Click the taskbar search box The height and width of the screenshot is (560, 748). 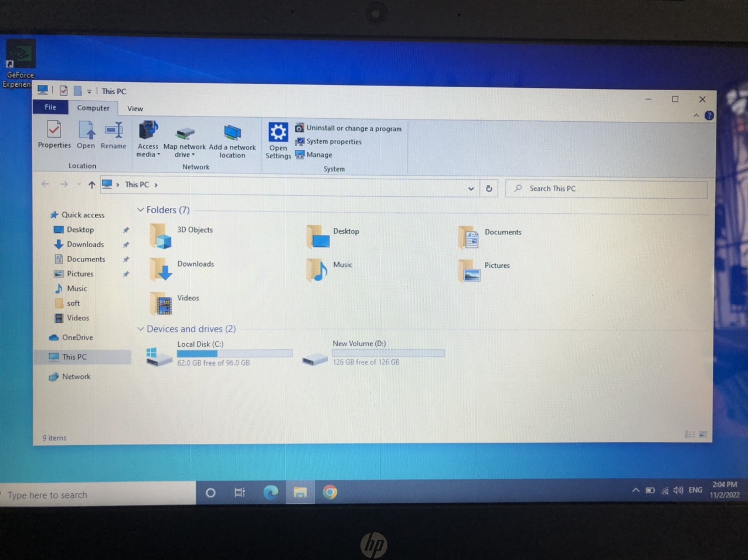point(98,494)
